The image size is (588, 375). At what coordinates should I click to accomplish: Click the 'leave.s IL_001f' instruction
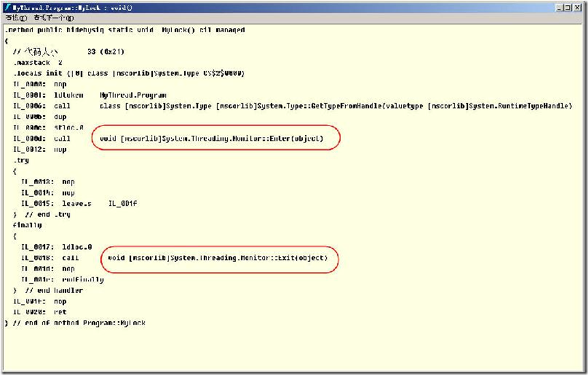[x=79, y=204]
